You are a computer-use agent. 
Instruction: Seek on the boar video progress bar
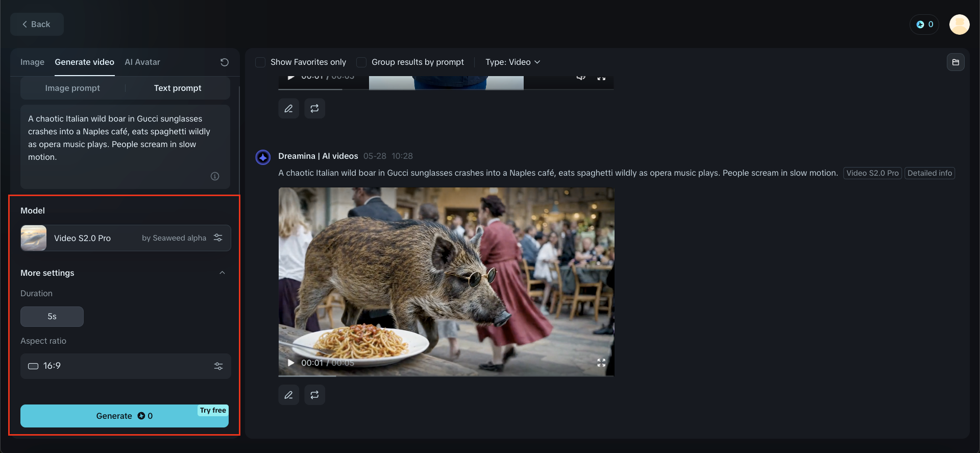[x=446, y=376]
